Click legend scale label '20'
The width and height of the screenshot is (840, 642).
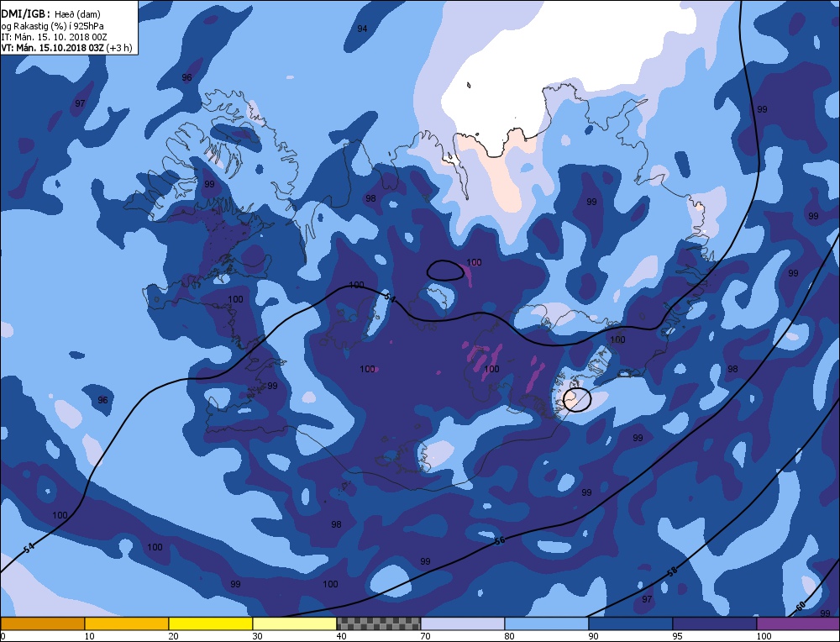(174, 636)
